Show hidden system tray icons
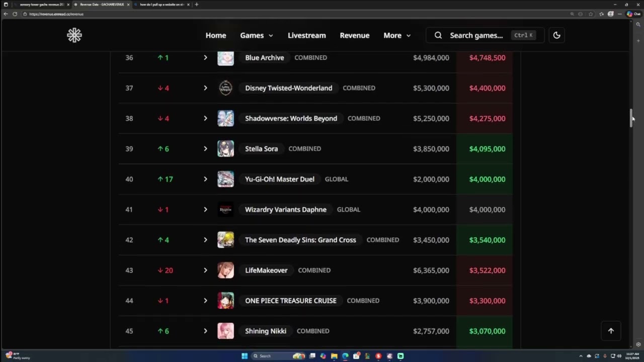 pyautogui.click(x=581, y=356)
